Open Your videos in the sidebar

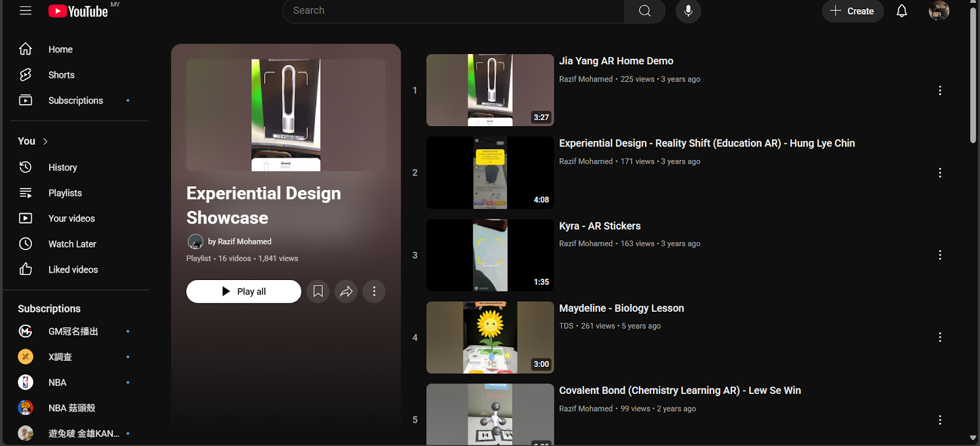[79, 218]
